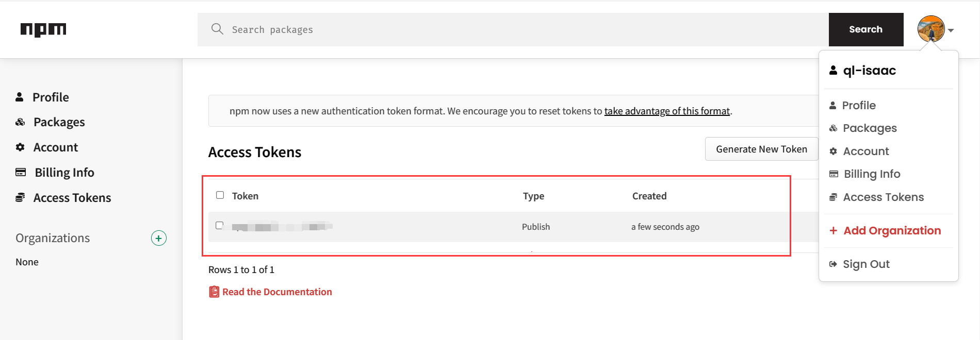Open Read the Documentation link

pyautogui.click(x=277, y=292)
